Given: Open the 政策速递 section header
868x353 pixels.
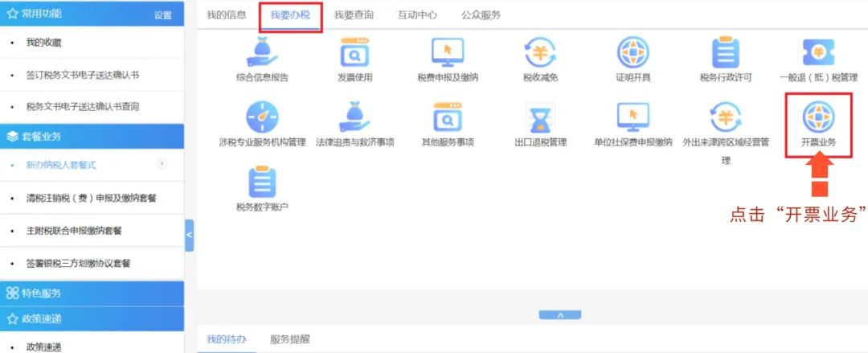Looking at the screenshot, I should (x=92, y=318).
